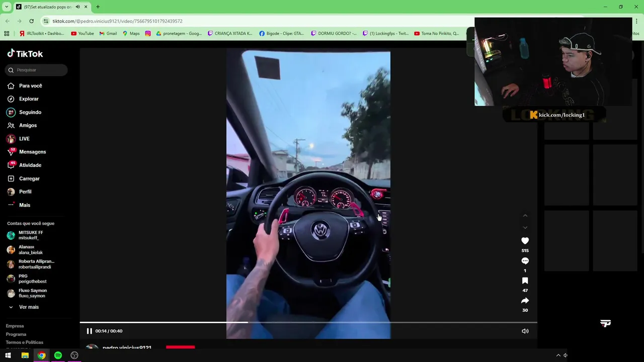Expand followed accounts with Ver mais
The image size is (644, 362).
24,307
